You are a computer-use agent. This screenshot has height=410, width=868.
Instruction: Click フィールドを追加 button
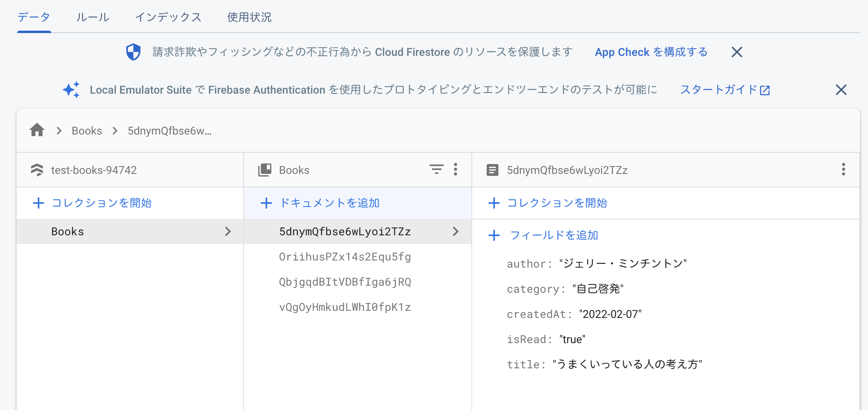pyautogui.click(x=543, y=235)
